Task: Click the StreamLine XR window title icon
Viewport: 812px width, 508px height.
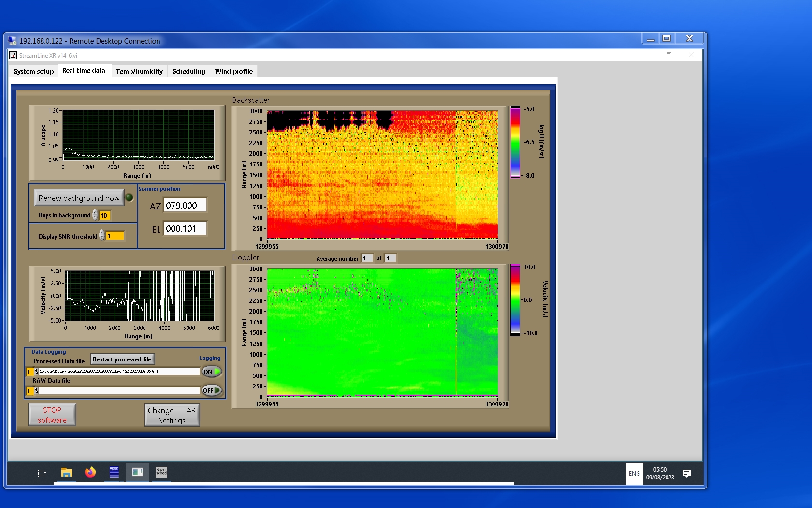Action: pos(13,56)
